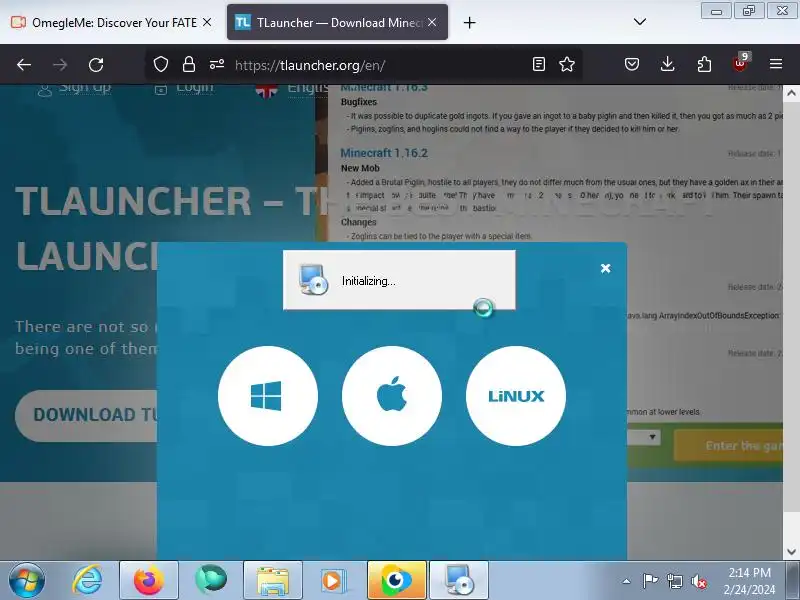Switch to Firefox on taskbar
This screenshot has width=800, height=600.
click(x=149, y=580)
